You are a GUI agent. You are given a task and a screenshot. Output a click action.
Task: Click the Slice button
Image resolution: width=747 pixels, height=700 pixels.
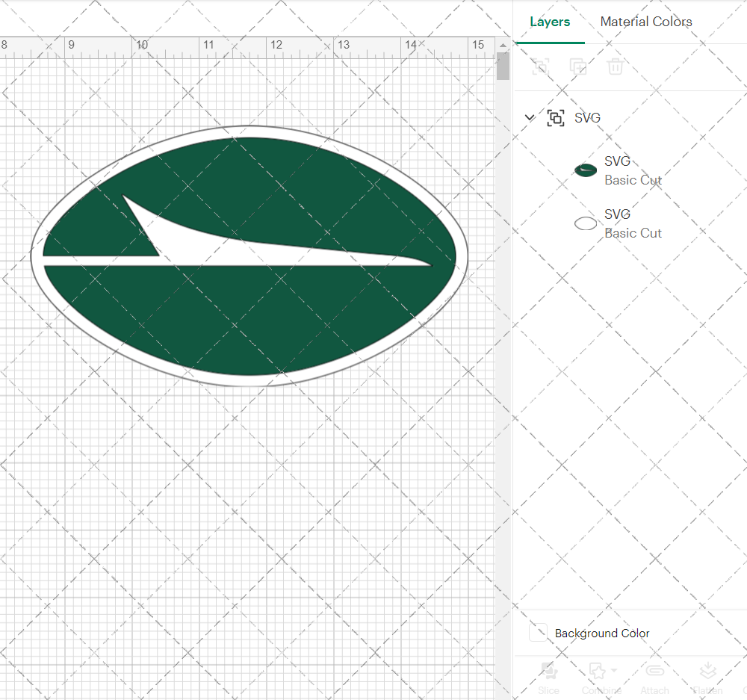[549, 678]
